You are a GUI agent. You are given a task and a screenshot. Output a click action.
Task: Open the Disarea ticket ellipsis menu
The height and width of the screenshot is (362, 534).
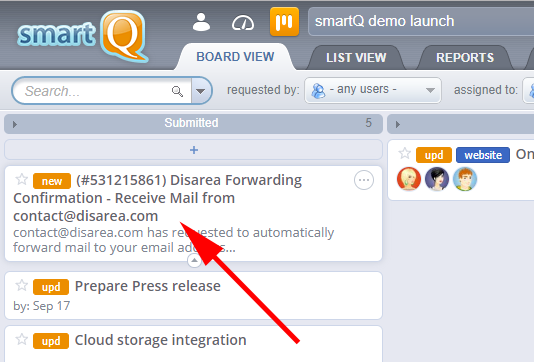364,180
